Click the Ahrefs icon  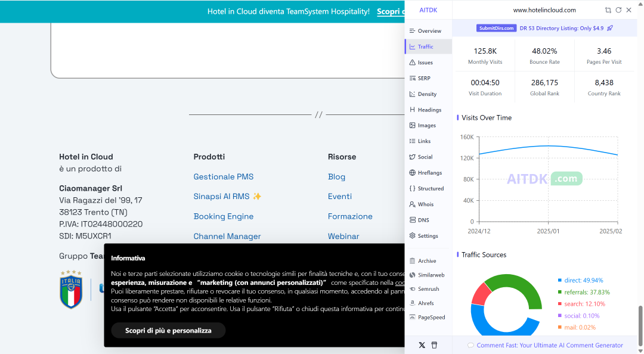click(413, 303)
